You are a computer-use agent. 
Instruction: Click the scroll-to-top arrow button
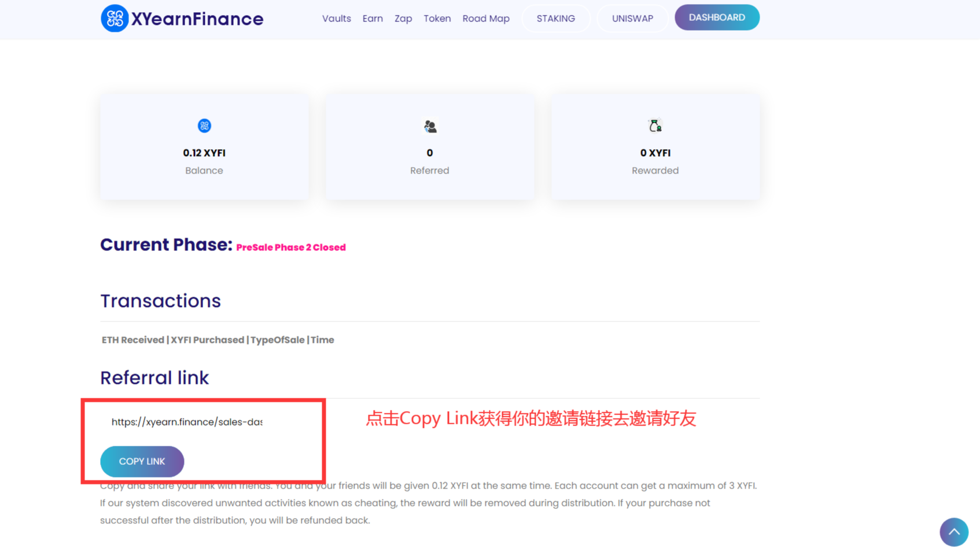point(954,532)
